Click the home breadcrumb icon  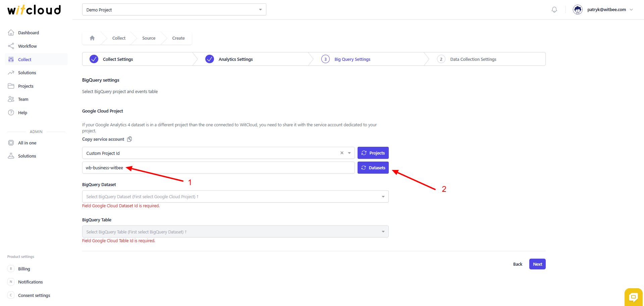tap(92, 38)
